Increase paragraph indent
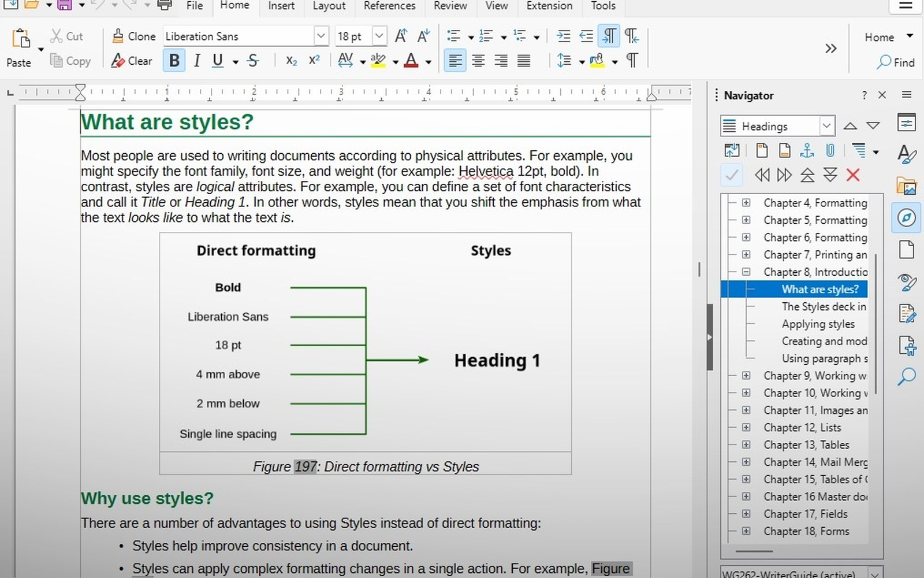 (563, 36)
